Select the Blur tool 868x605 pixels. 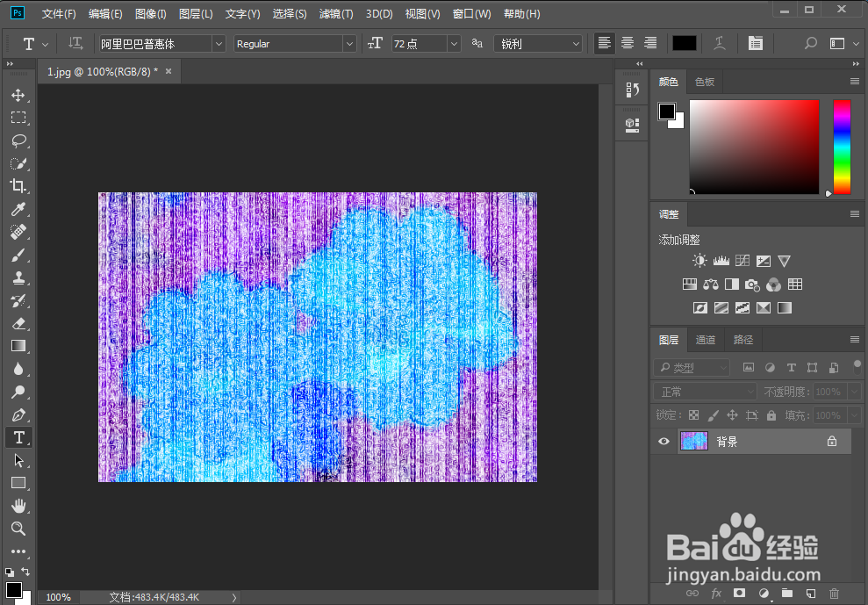click(x=18, y=369)
